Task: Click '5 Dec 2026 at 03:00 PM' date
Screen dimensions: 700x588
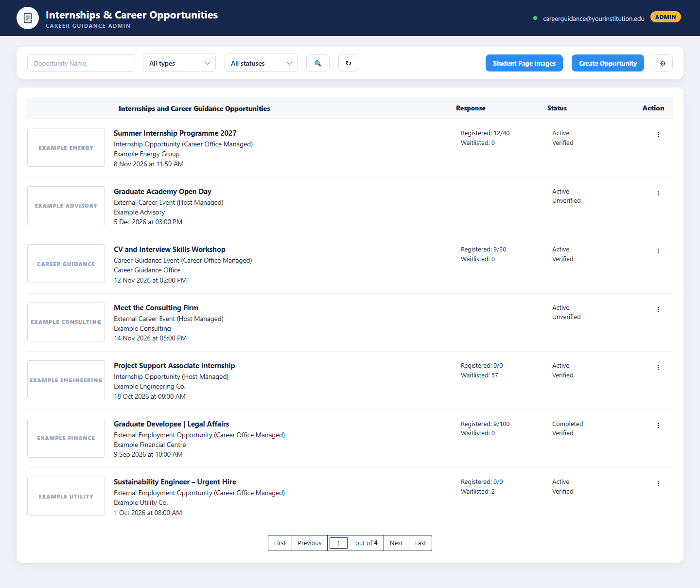Action: coord(148,222)
